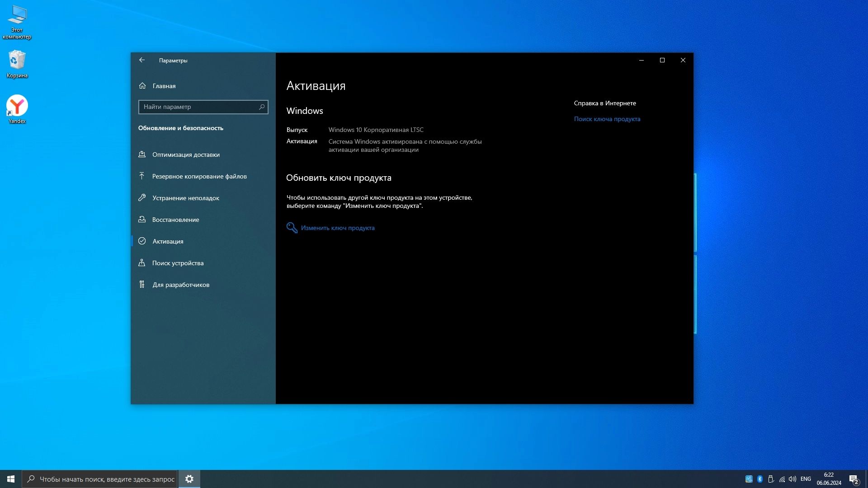Open Корзина recycle bin icon
This screenshot has width=868, height=488.
pyautogui.click(x=17, y=63)
